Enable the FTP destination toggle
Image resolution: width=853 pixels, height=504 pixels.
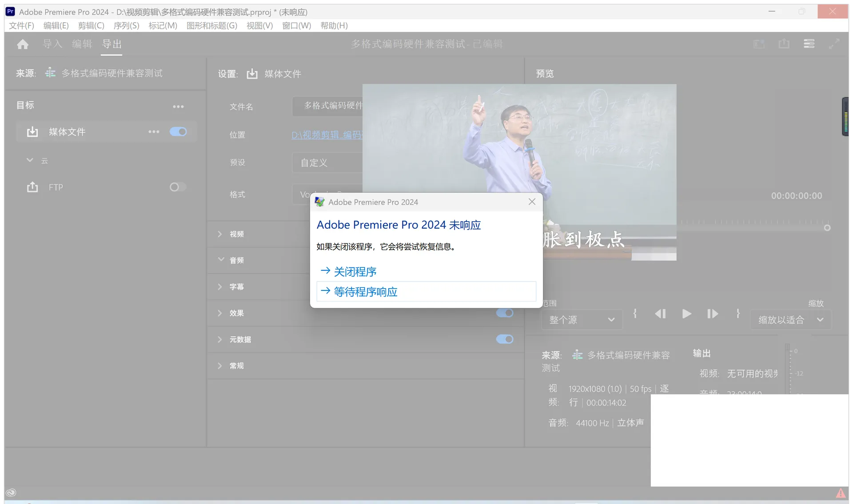tap(178, 187)
